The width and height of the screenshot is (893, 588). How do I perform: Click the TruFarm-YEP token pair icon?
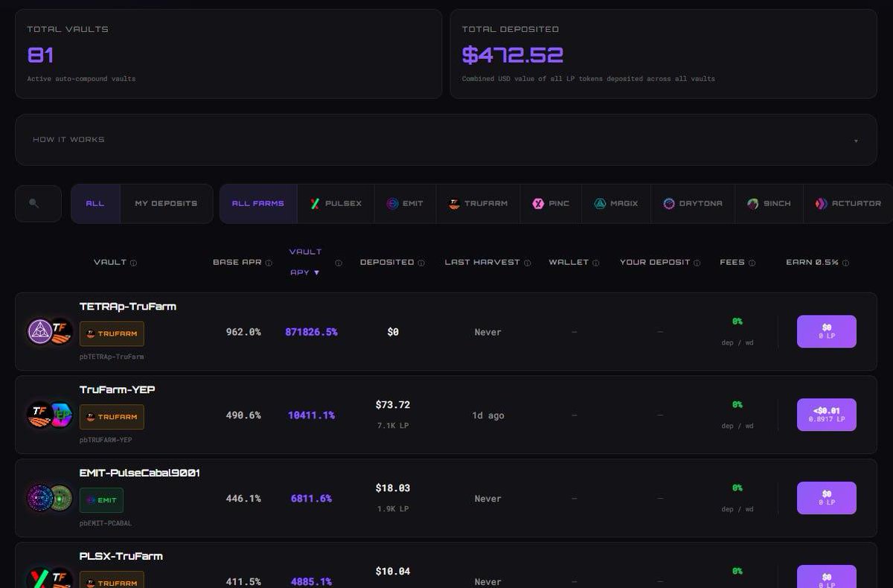pyautogui.click(x=50, y=415)
